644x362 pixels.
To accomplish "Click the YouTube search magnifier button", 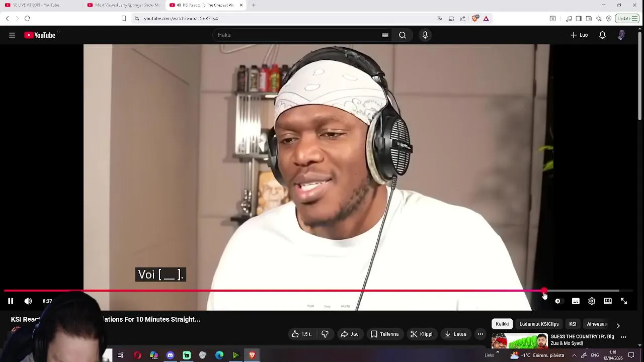I will click(403, 35).
